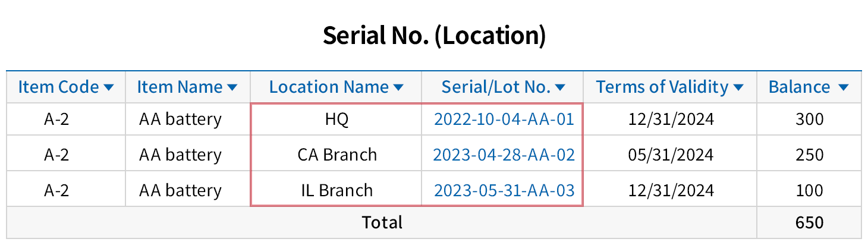Expand the Item Name column filter arrow
This screenshot has width=868, height=245.
(232, 88)
